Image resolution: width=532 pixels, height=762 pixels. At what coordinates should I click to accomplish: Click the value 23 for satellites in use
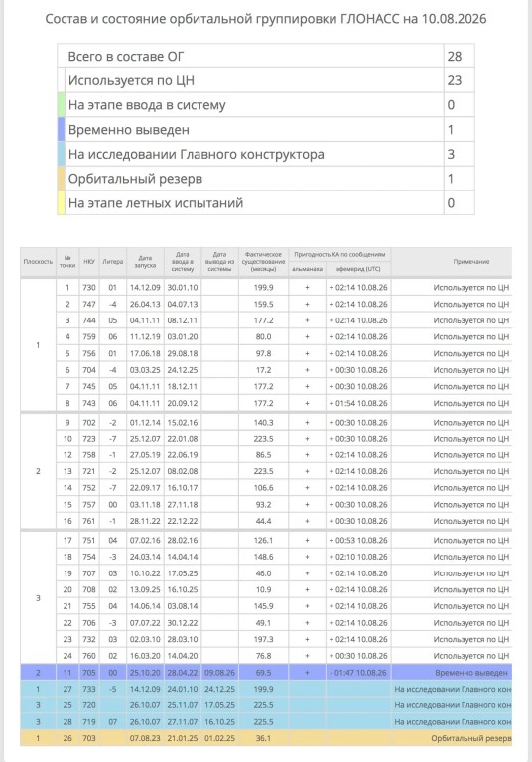455,80
